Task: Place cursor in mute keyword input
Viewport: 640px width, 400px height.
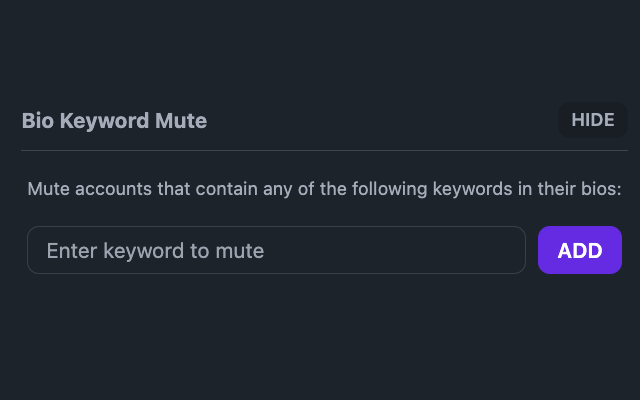Action: click(276, 250)
